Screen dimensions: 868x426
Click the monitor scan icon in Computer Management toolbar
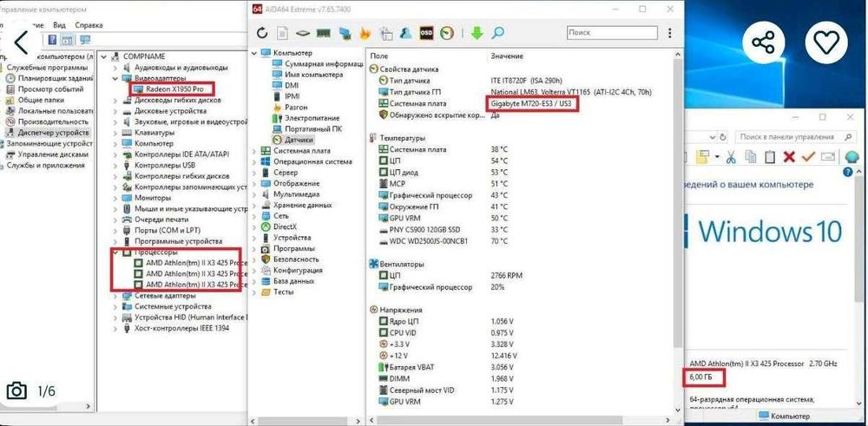click(x=85, y=40)
